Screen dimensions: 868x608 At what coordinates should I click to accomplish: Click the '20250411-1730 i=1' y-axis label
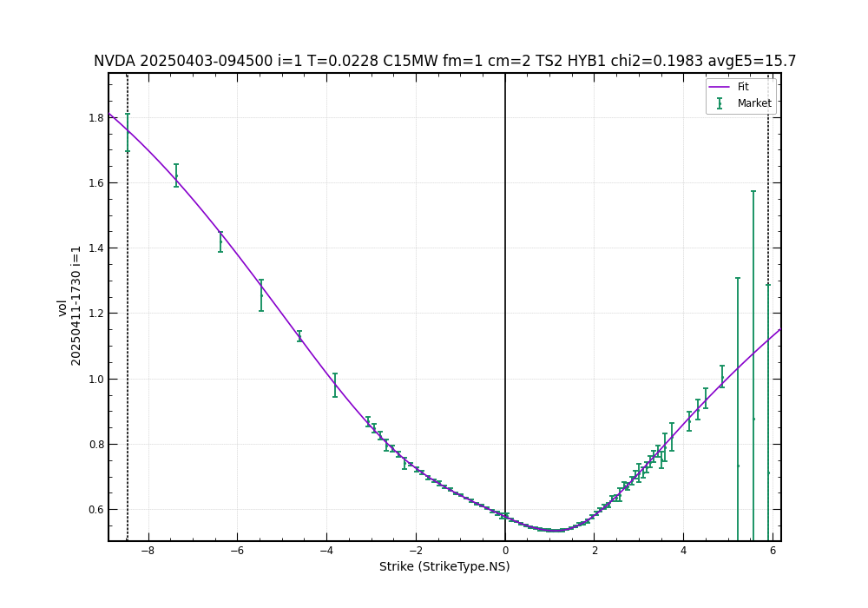point(76,306)
